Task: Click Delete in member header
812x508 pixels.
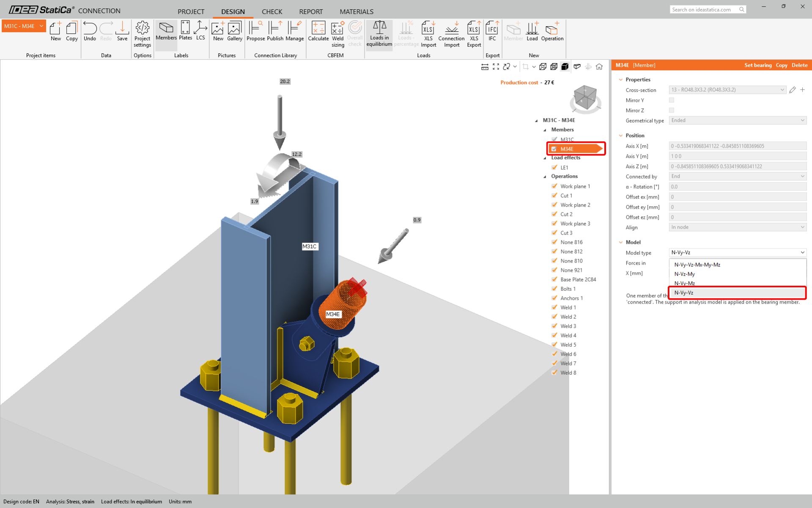Action: click(799, 65)
